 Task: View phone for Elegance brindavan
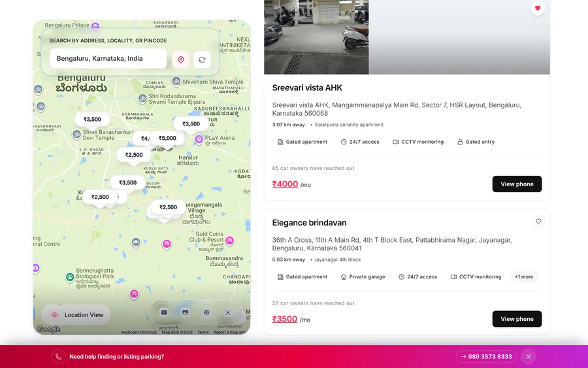click(517, 319)
